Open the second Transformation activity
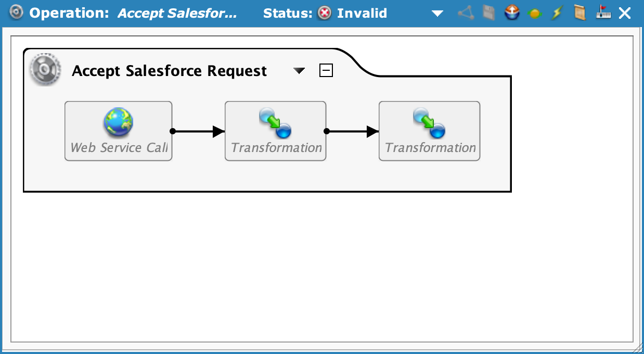This screenshot has height=354, width=644. [429, 131]
